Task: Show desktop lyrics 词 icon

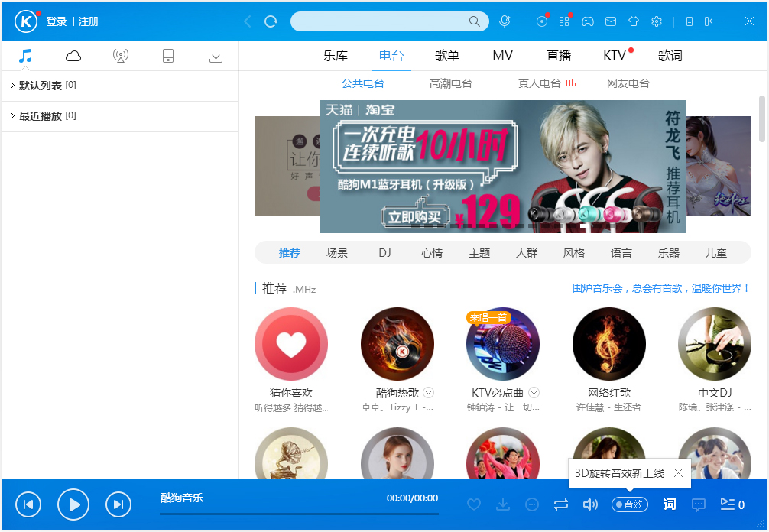Action: click(670, 504)
